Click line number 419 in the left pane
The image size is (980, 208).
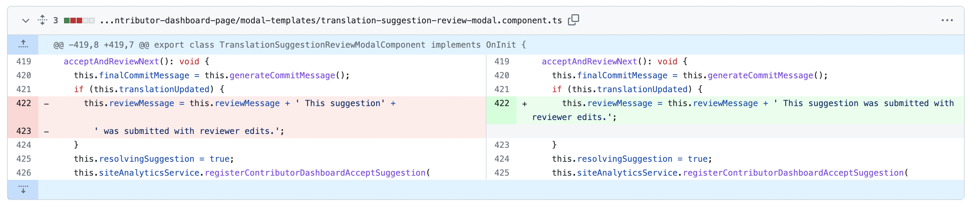coord(23,61)
